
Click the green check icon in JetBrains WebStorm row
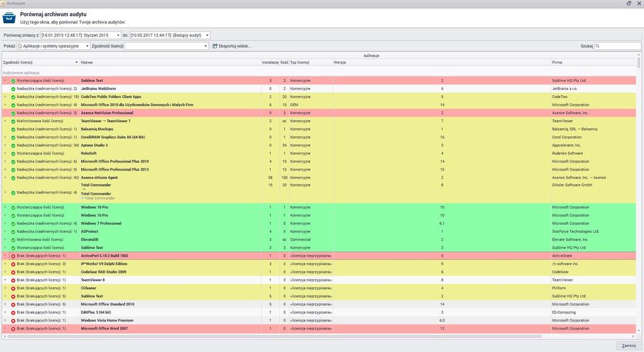[13, 89]
